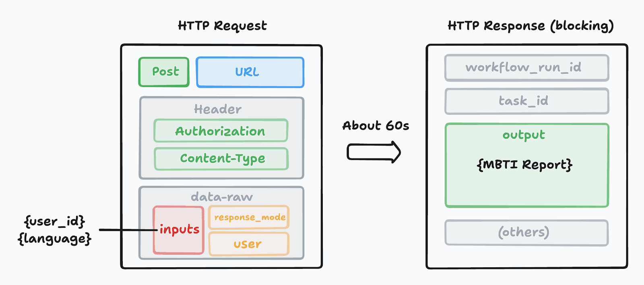Select the {MBTI Report} text
644x285 pixels.
[x=524, y=164]
